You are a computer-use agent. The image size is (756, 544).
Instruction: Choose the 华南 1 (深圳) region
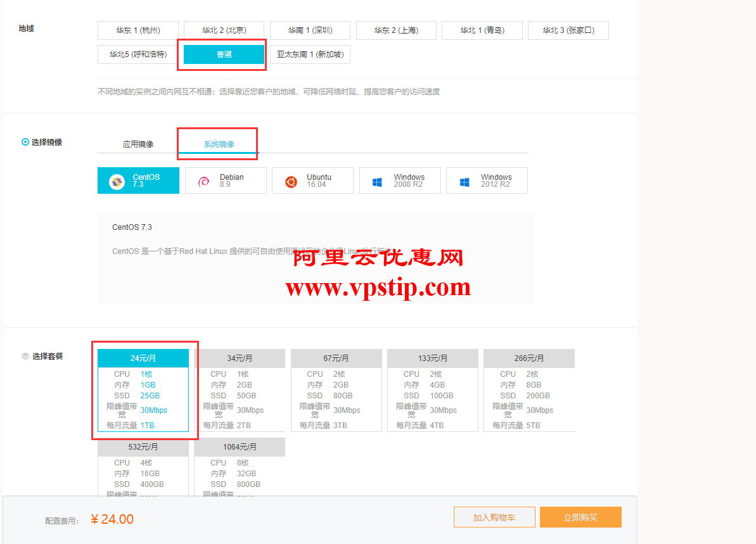point(310,30)
